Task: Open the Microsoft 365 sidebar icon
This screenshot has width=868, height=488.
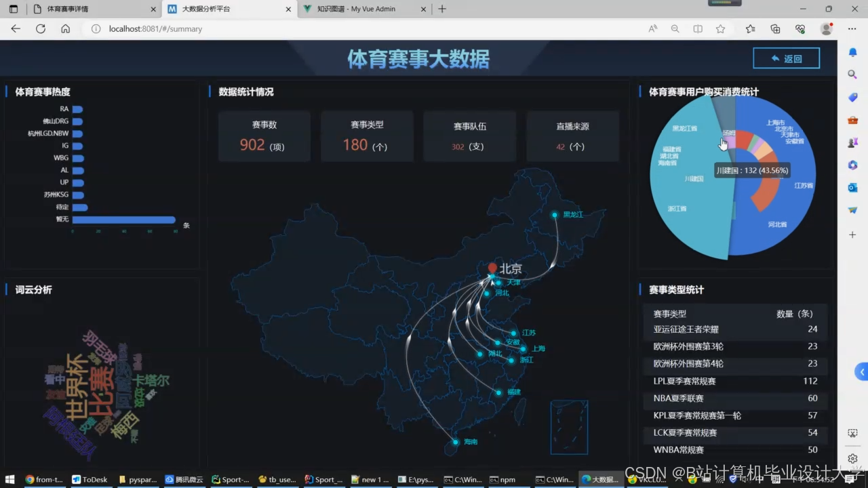Action: 853,165
